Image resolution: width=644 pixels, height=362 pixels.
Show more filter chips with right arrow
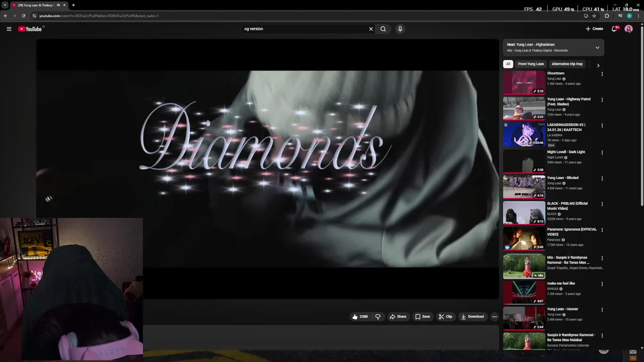[598, 65]
